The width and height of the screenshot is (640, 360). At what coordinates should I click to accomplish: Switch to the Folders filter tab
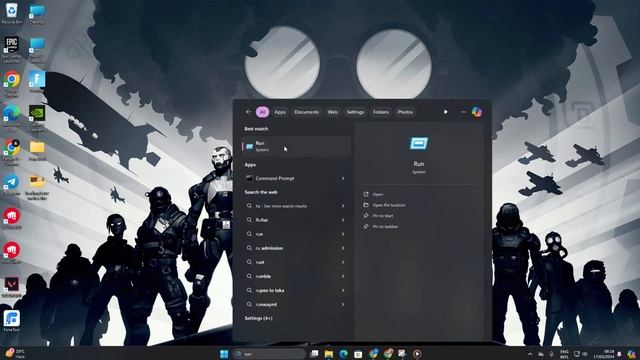pyautogui.click(x=381, y=112)
